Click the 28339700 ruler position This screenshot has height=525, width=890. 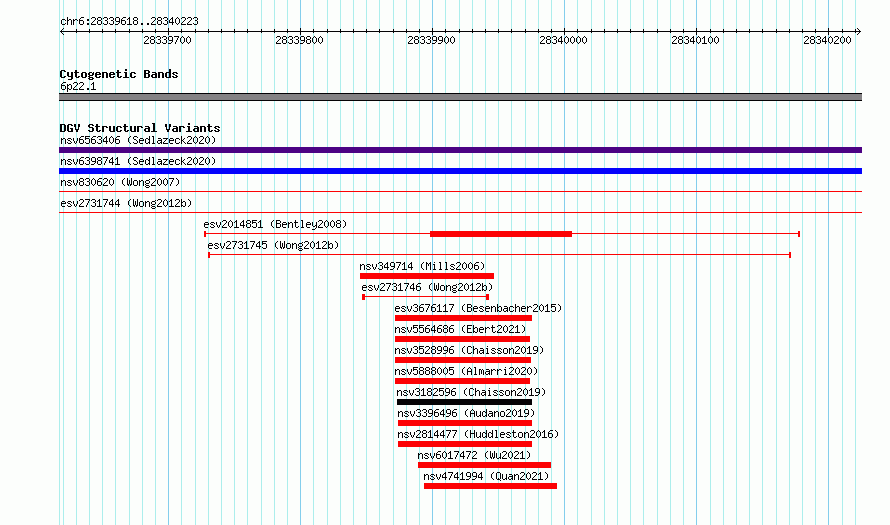point(167,40)
